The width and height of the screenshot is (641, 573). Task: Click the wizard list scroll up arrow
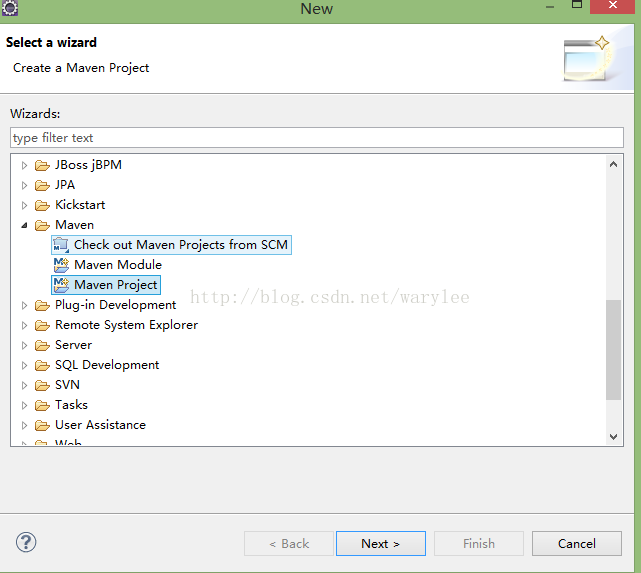click(613, 164)
